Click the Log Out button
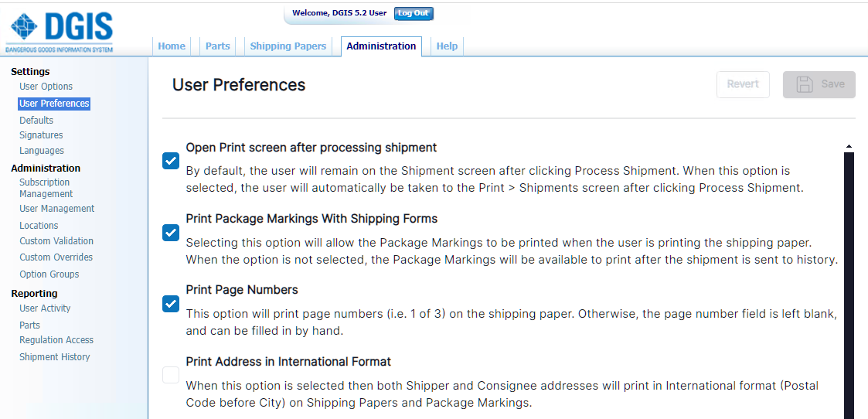The image size is (868, 419). point(414,13)
